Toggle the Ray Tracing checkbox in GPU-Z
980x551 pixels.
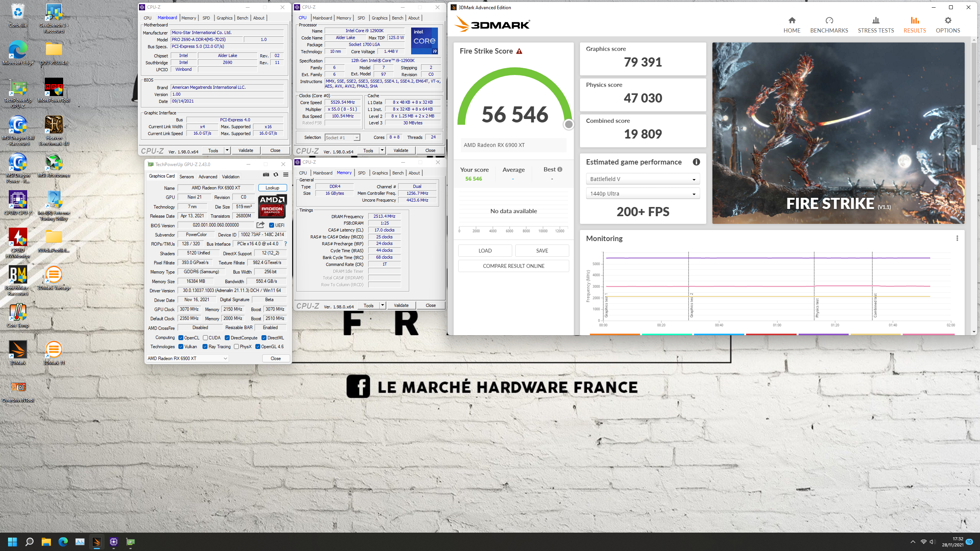(205, 347)
